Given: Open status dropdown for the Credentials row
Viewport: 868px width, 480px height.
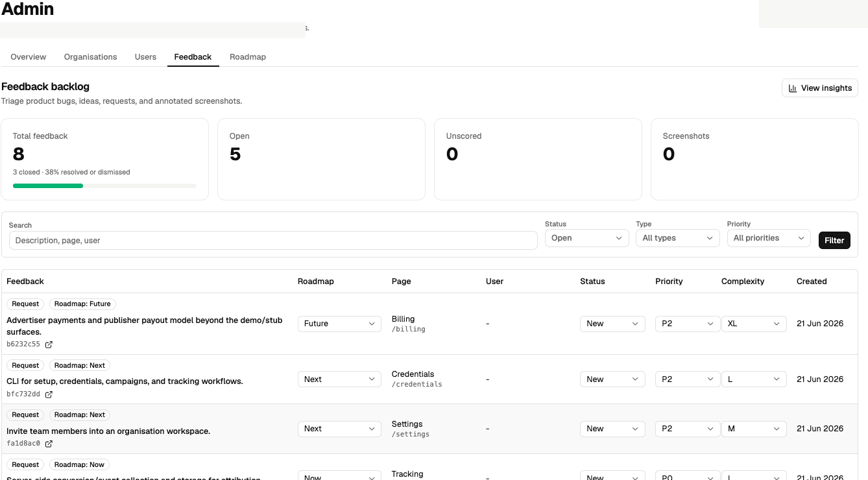Looking at the screenshot, I should tap(612, 379).
